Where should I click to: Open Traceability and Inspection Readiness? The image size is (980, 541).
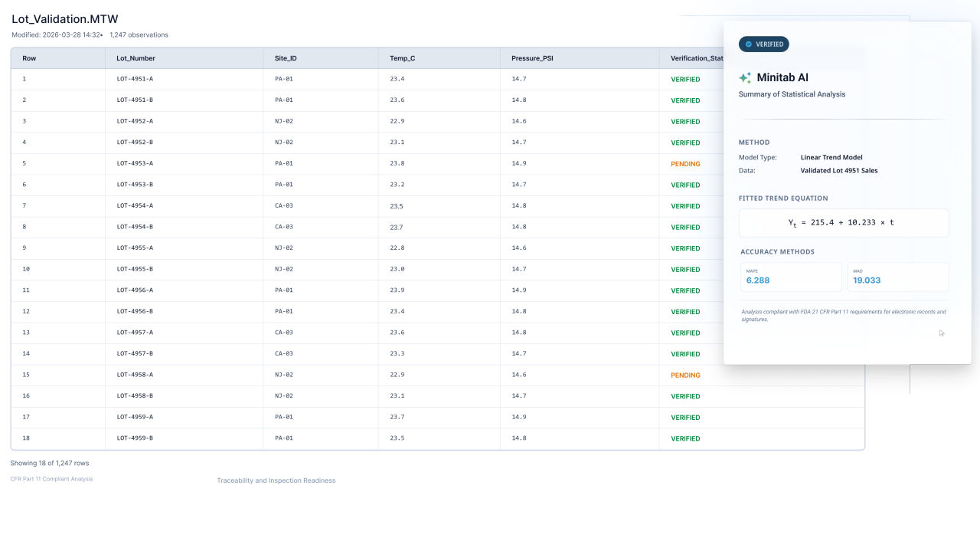point(276,480)
